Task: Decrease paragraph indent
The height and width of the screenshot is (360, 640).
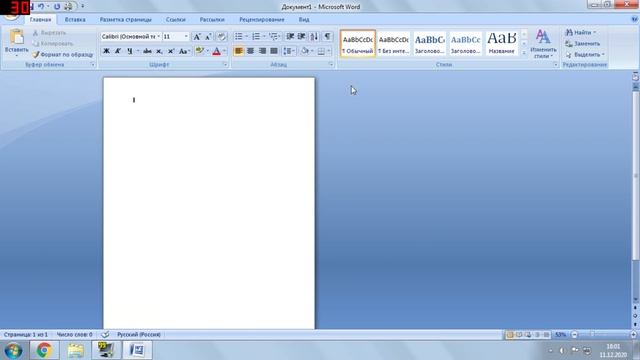Action: coord(290,37)
